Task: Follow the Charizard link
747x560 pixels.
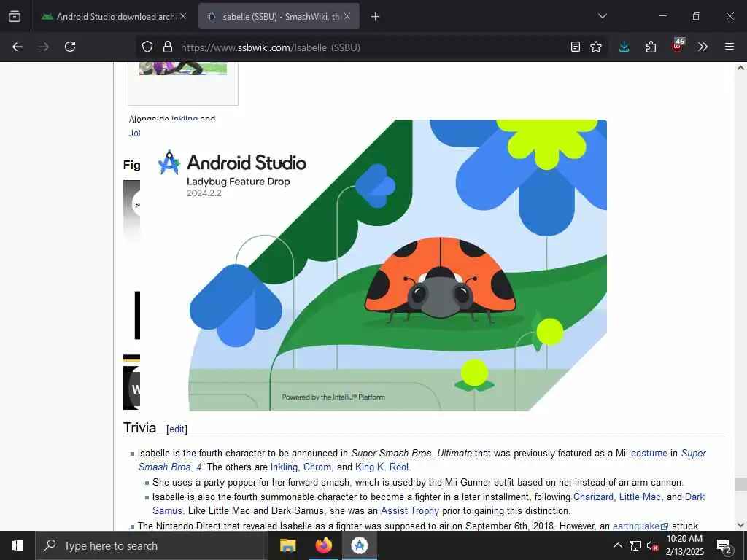Action: [x=593, y=497]
